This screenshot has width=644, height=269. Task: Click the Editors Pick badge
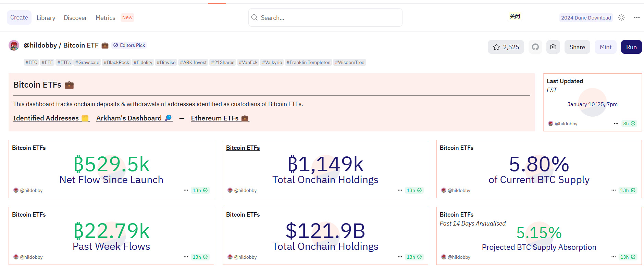click(x=129, y=45)
